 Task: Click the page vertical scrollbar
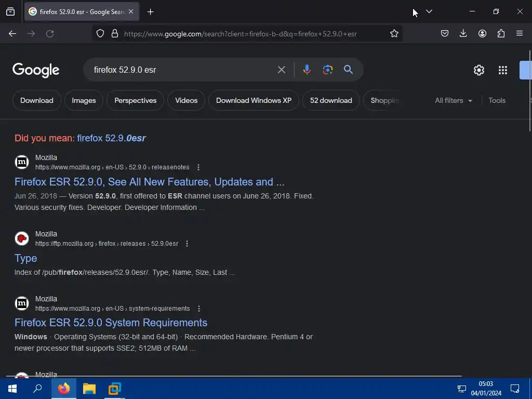coord(530,90)
